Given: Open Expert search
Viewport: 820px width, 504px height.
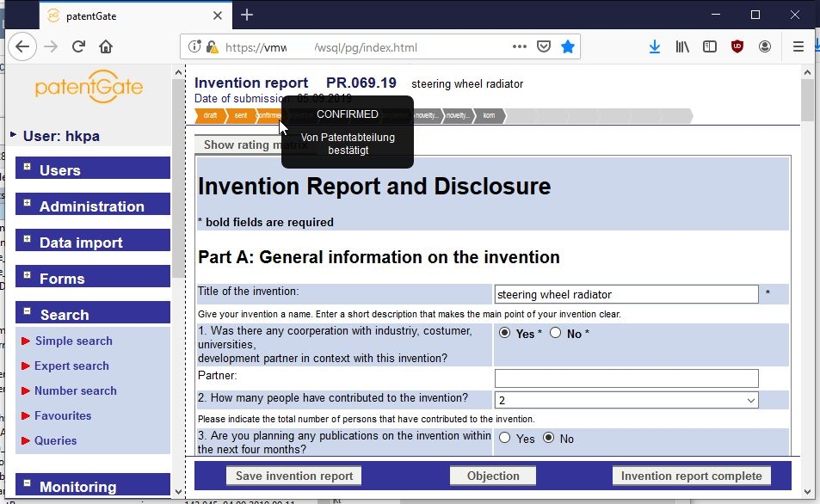Looking at the screenshot, I should (73, 366).
